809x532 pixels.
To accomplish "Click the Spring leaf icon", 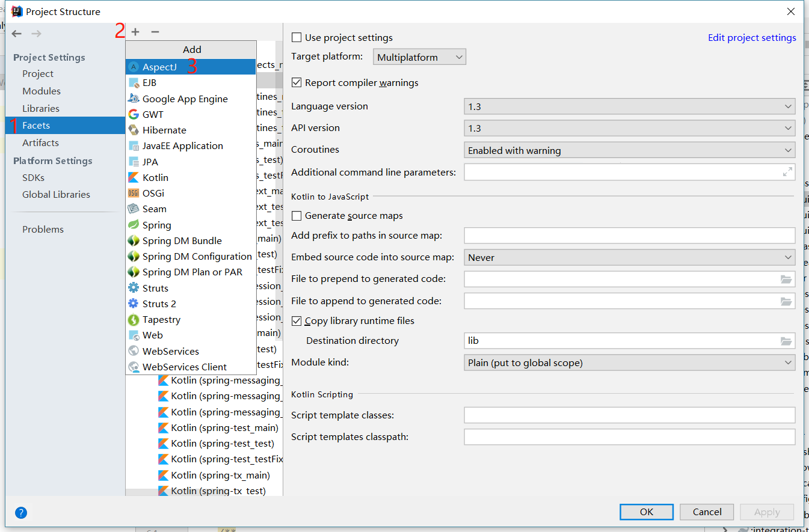I will pos(134,225).
